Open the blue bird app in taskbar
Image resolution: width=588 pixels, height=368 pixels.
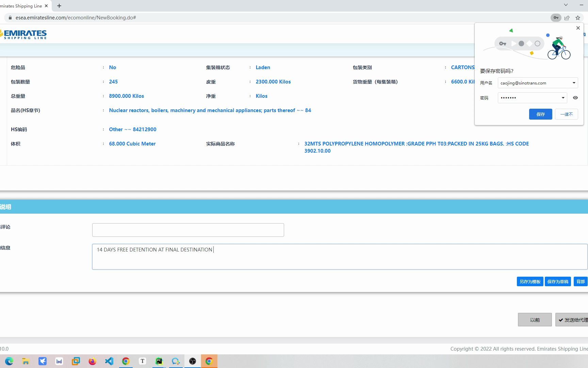[42, 361]
